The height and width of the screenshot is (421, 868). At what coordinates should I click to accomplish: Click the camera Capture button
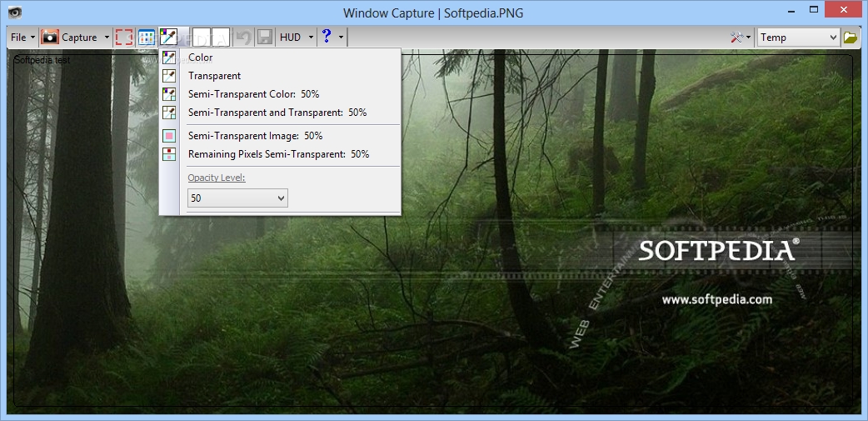coord(70,38)
